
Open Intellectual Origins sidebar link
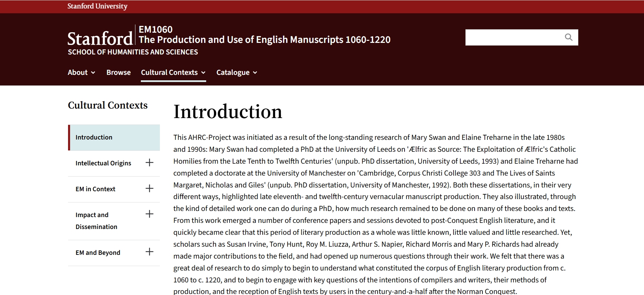[103, 163]
